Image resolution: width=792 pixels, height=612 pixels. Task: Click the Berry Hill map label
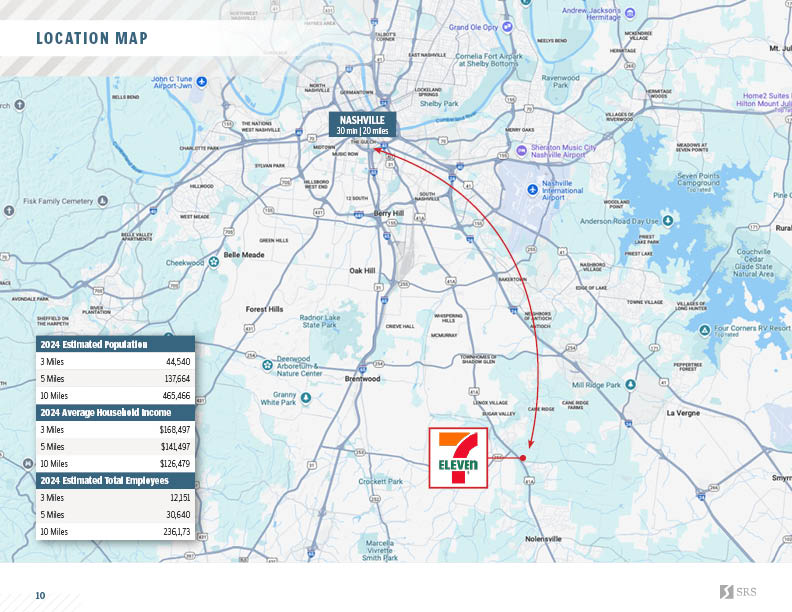(388, 213)
